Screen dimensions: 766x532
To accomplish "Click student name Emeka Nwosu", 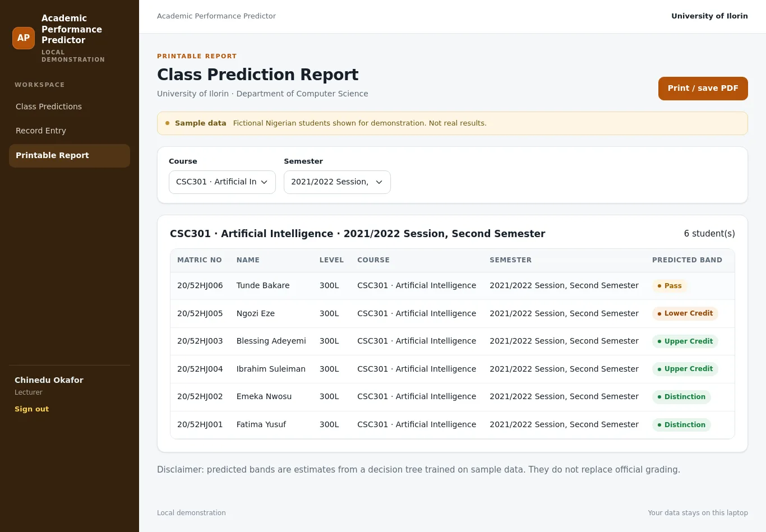I will [264, 396].
